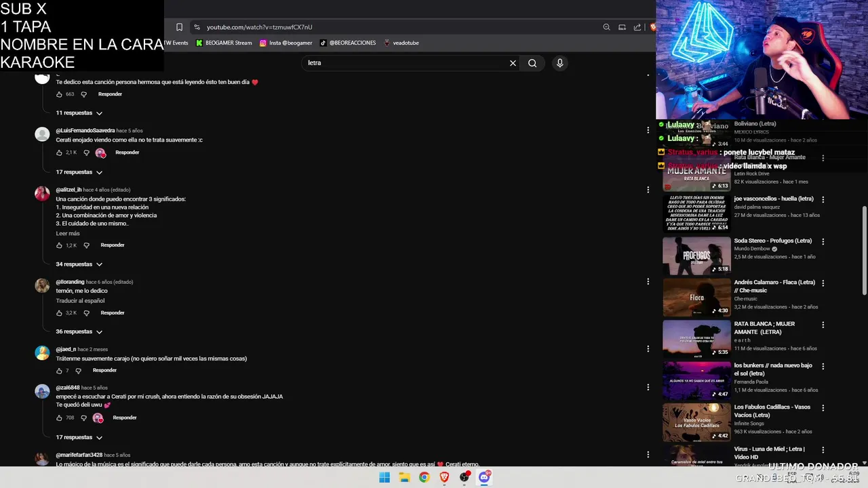Open the Mundo Dembow channel link

click(x=752, y=249)
